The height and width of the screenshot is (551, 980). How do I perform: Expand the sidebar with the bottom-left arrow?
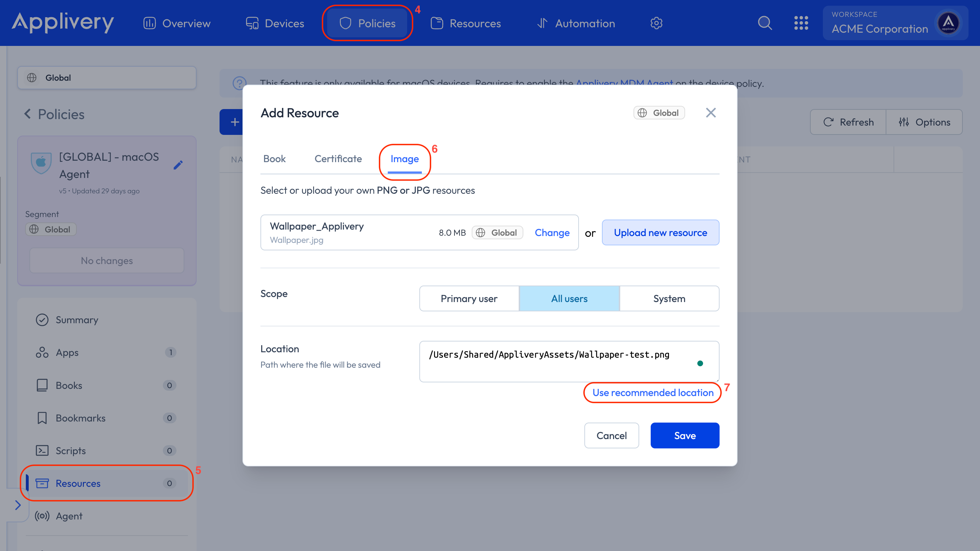tap(18, 505)
